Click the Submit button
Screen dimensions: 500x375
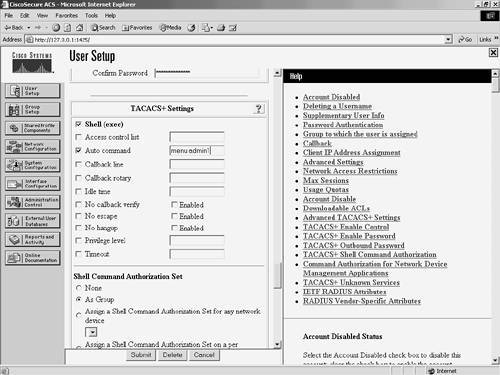pos(141,355)
